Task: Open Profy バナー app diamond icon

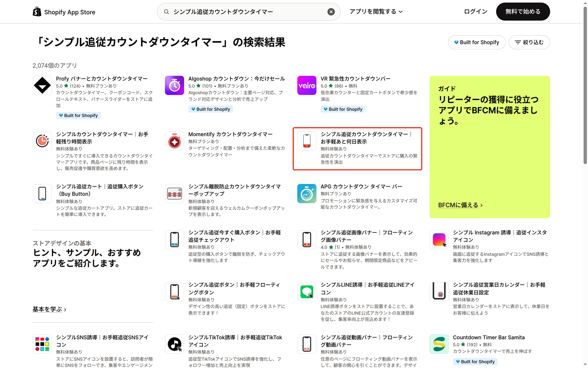Action: tap(42, 85)
